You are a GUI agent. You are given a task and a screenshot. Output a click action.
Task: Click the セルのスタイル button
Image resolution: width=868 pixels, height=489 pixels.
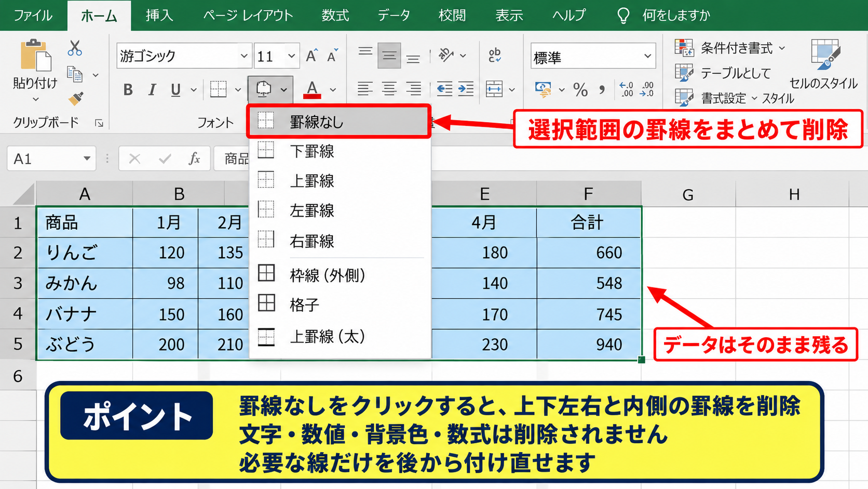[x=824, y=65]
